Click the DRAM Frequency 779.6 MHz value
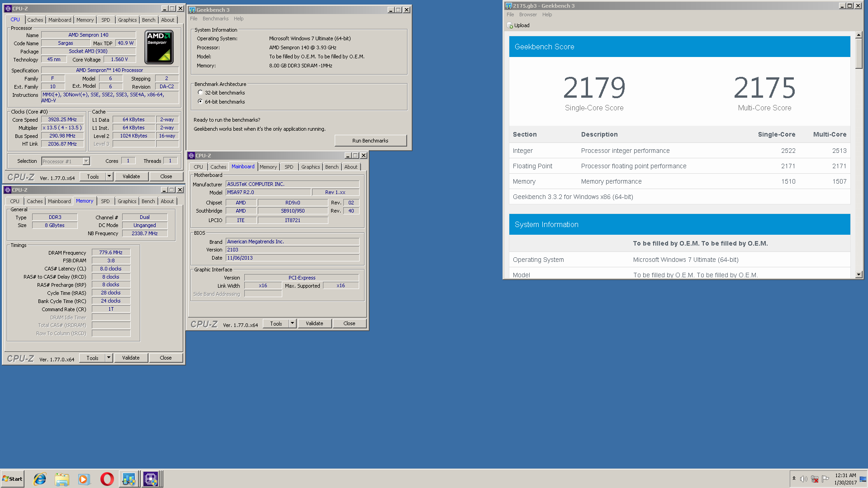The image size is (868, 488). (111, 252)
